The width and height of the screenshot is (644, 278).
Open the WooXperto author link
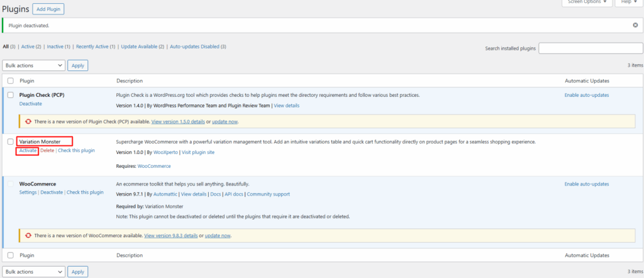pos(166,152)
